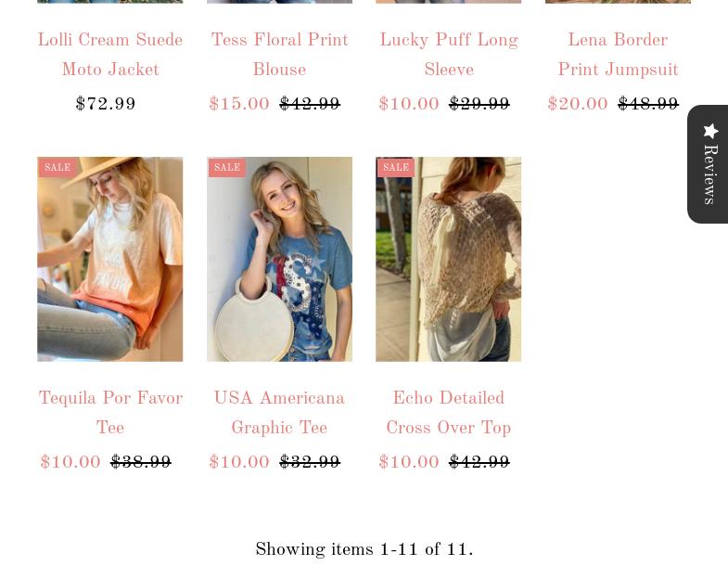The height and width of the screenshot is (566, 728).
Task: Click the struck-through $38.99 price
Action: click(x=141, y=462)
